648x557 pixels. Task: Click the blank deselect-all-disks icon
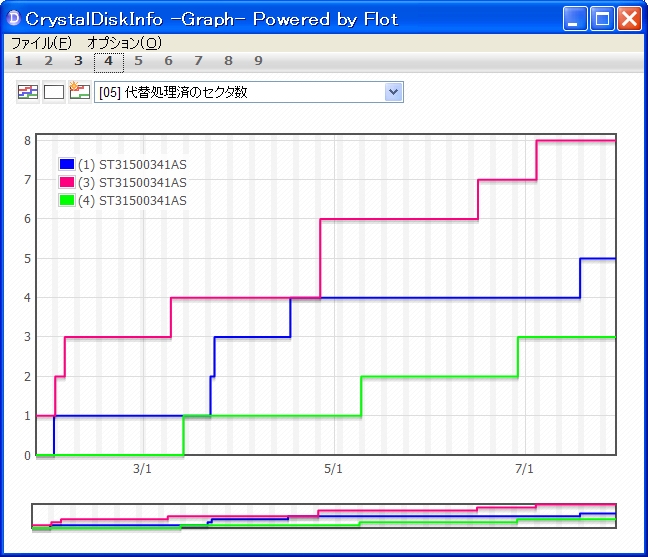54,92
